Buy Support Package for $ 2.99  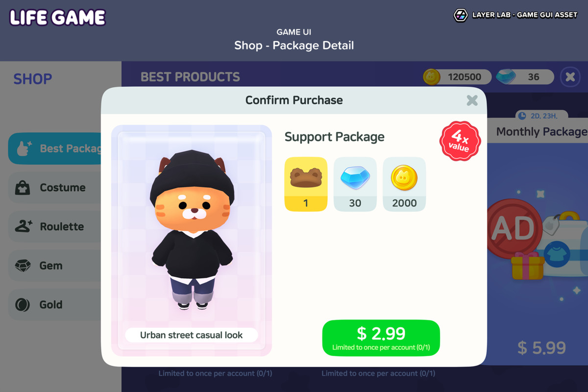[381, 338]
